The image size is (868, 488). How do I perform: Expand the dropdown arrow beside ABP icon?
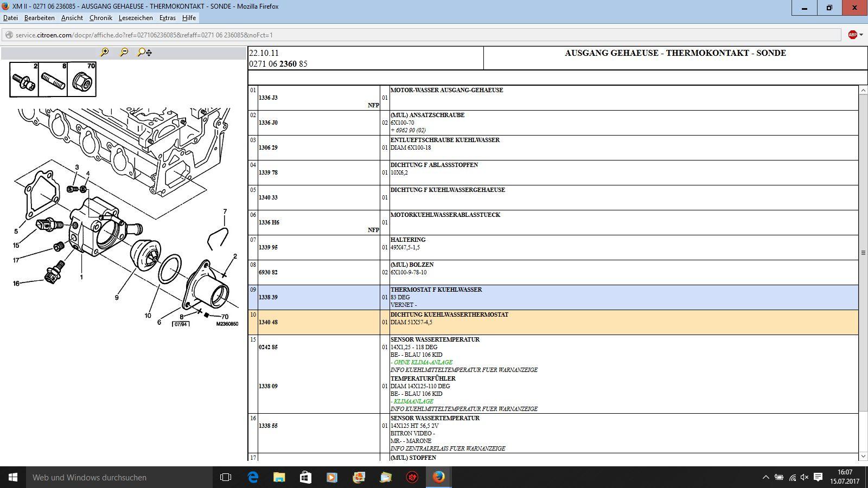click(861, 35)
